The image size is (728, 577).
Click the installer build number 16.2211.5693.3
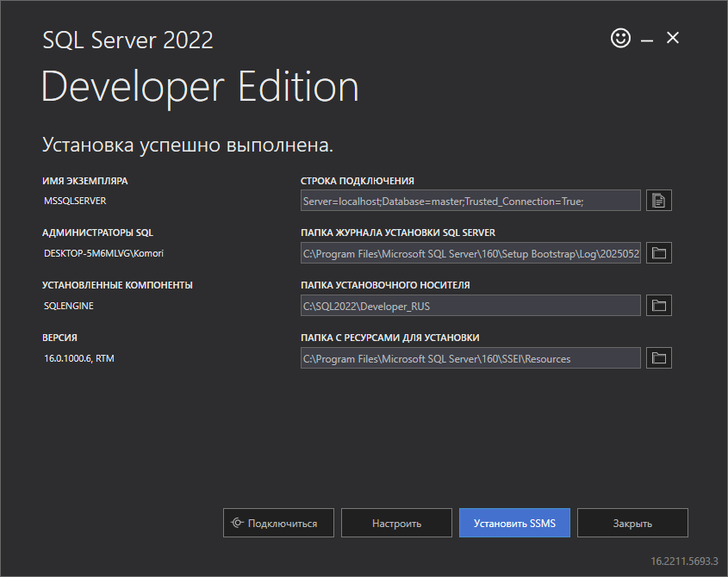tap(684, 560)
